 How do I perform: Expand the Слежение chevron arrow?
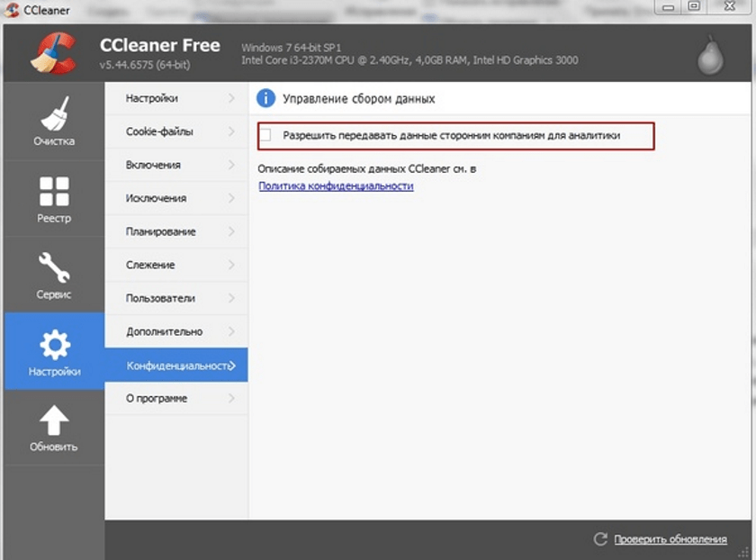coord(232,265)
